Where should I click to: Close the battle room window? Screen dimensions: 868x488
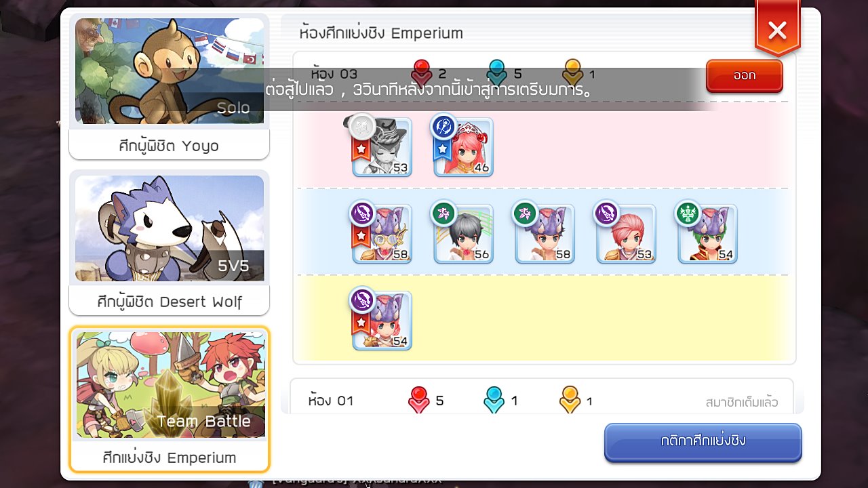point(777,29)
